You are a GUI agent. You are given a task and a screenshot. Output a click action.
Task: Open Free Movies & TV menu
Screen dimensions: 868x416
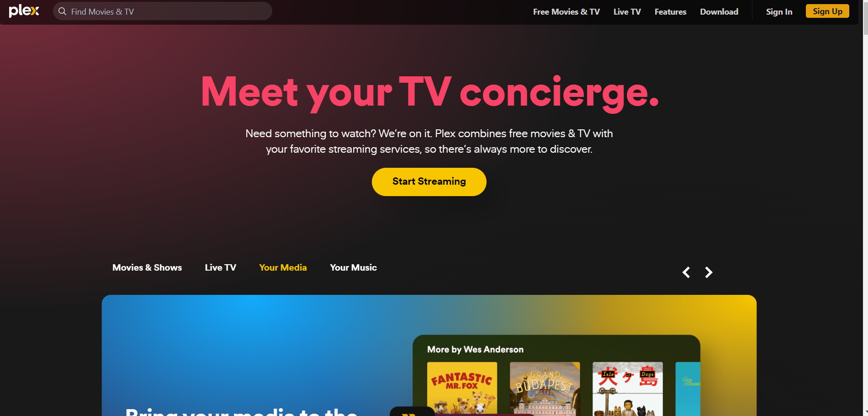[x=566, y=12]
